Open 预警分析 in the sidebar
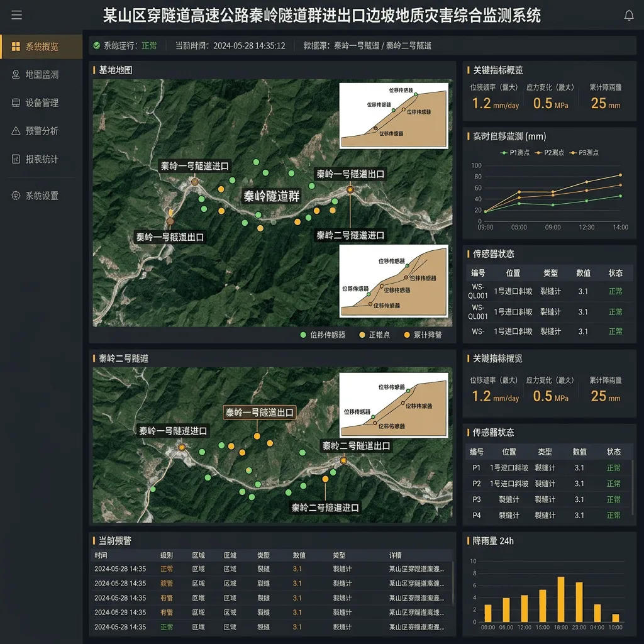 coord(41,131)
